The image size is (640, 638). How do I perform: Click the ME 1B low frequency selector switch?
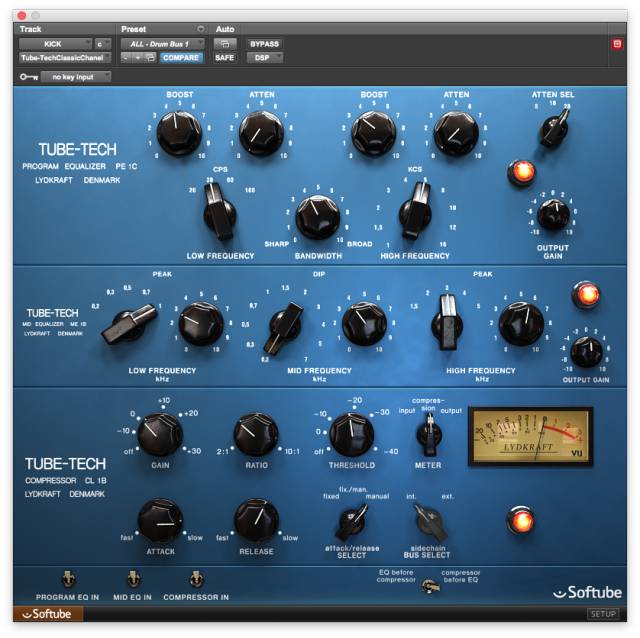click(x=129, y=324)
